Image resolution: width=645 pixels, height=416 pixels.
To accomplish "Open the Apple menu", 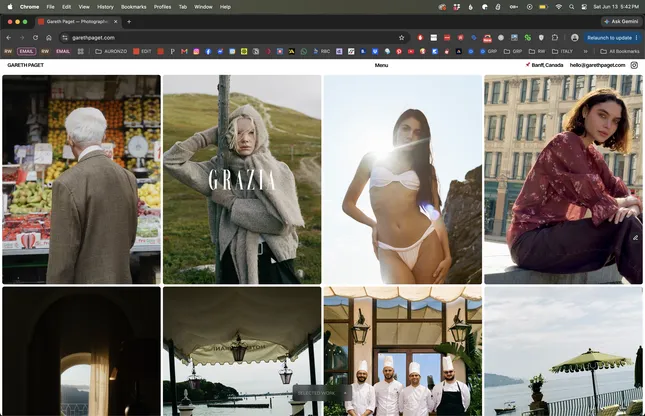I will pyautogui.click(x=10, y=7).
